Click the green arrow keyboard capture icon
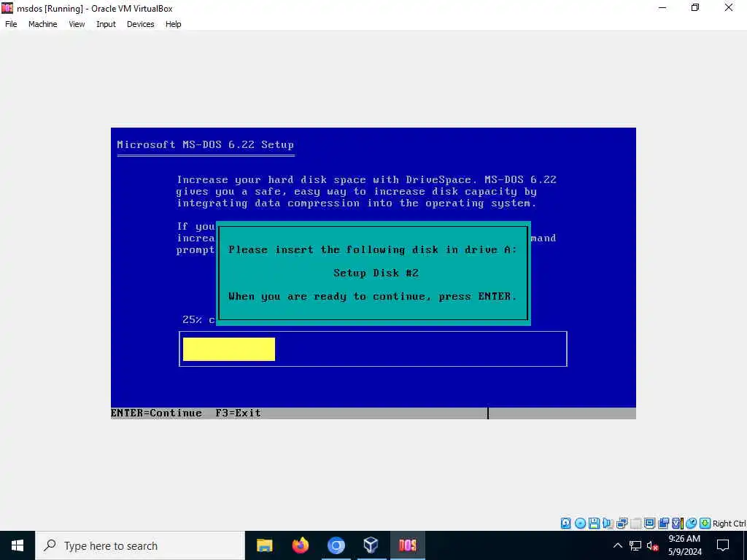The width and height of the screenshot is (747, 560). (705, 524)
